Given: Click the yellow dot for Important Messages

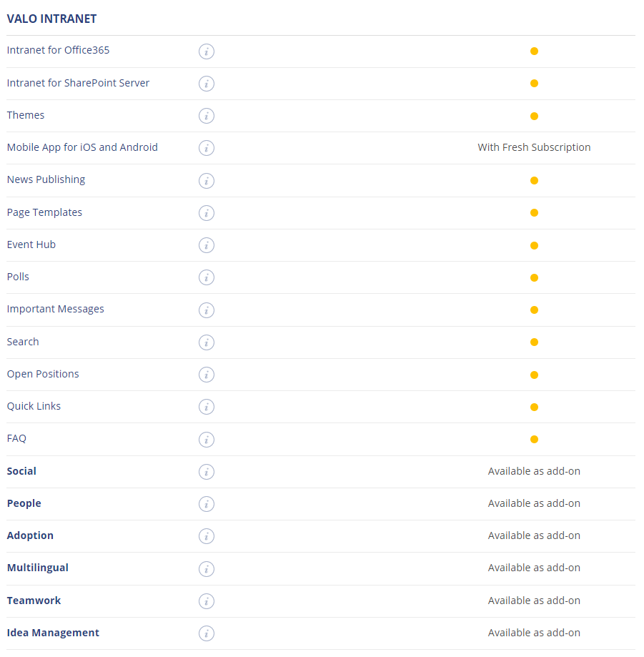Looking at the screenshot, I should [x=534, y=310].
